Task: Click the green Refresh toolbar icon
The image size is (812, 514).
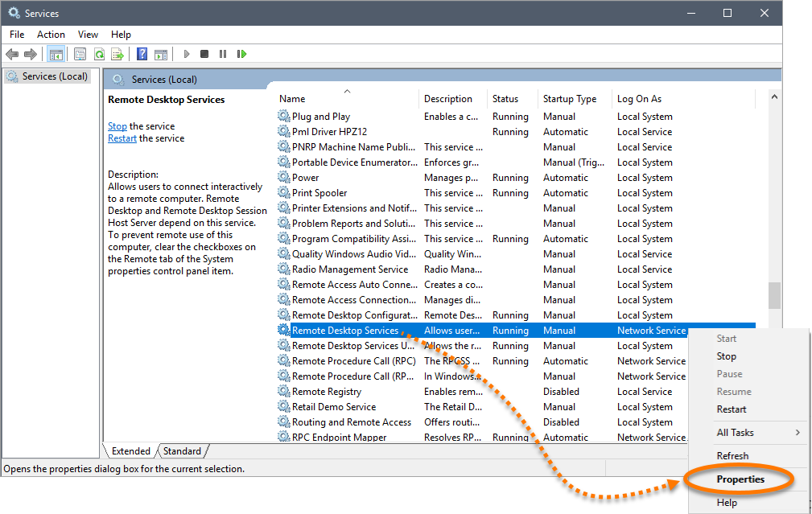Action: pos(99,54)
